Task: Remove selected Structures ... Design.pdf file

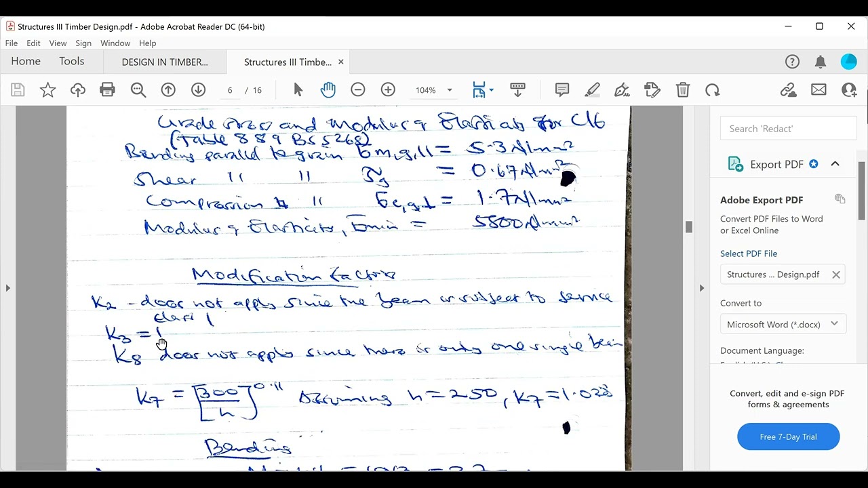Action: (x=835, y=274)
